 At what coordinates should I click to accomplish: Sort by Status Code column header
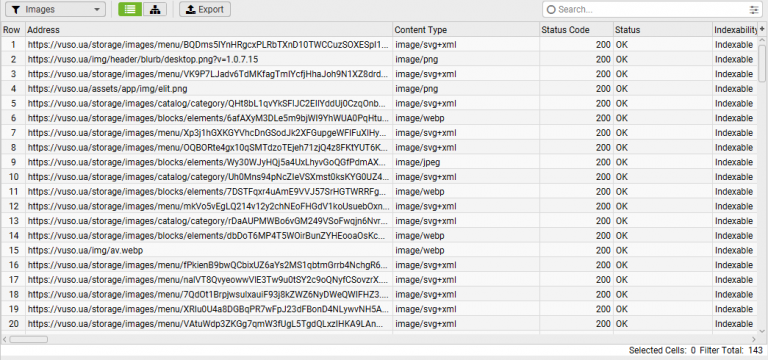(576, 30)
